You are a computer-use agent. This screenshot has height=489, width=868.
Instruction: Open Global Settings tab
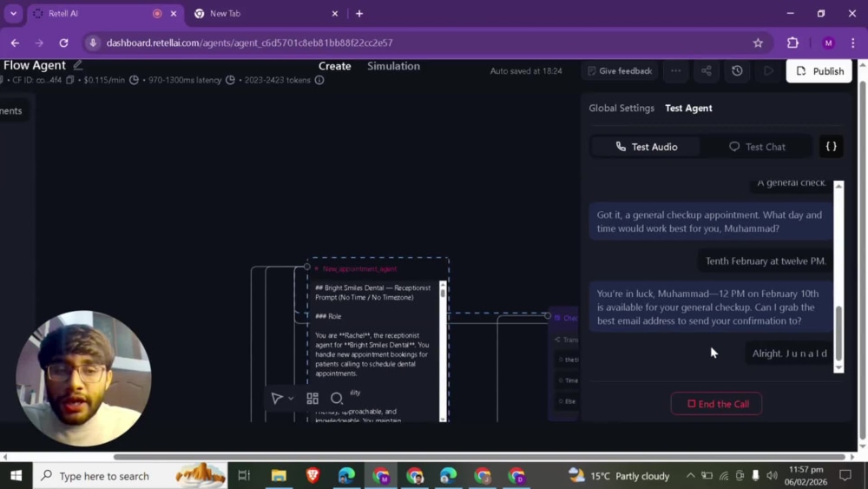click(621, 108)
